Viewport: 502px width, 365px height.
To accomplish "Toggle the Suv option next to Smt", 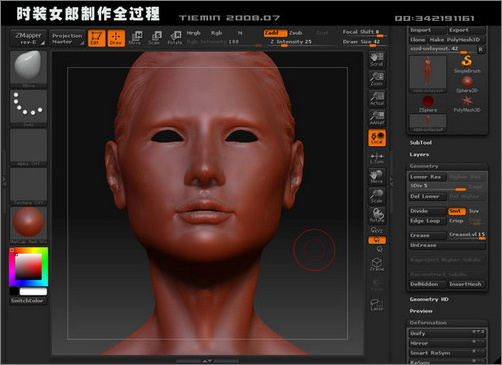I will 475,211.
